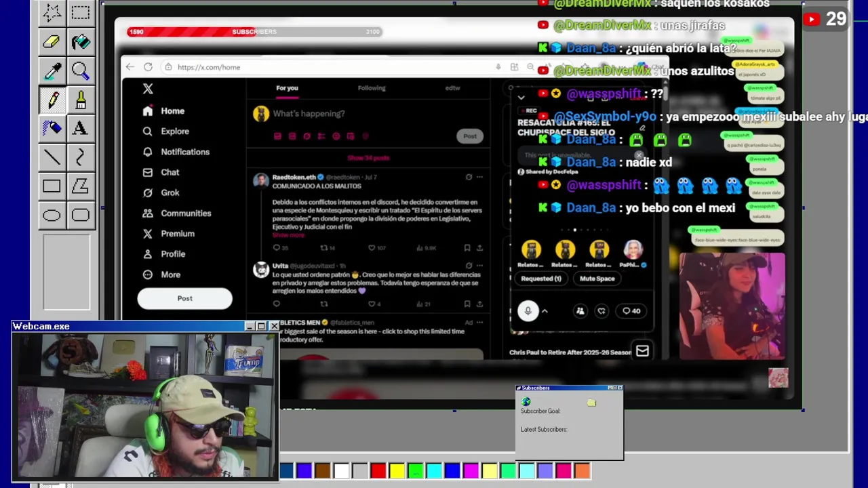The width and height of the screenshot is (868, 488).
Task: Click the X logo in sidebar
Action: [x=148, y=89]
